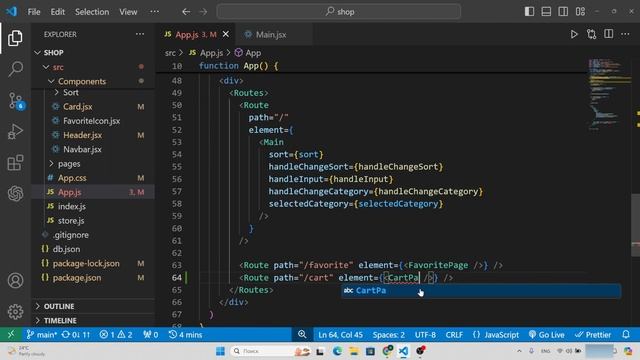Viewport: 640px width, 360px height.
Task: Open Source Control view with badge
Action: click(x=16, y=100)
